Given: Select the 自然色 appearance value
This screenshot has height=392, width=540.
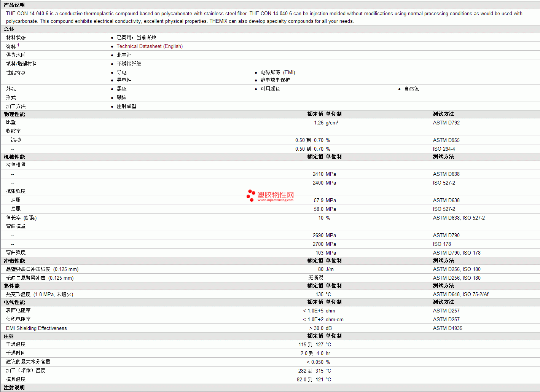Looking at the screenshot, I should point(411,89).
